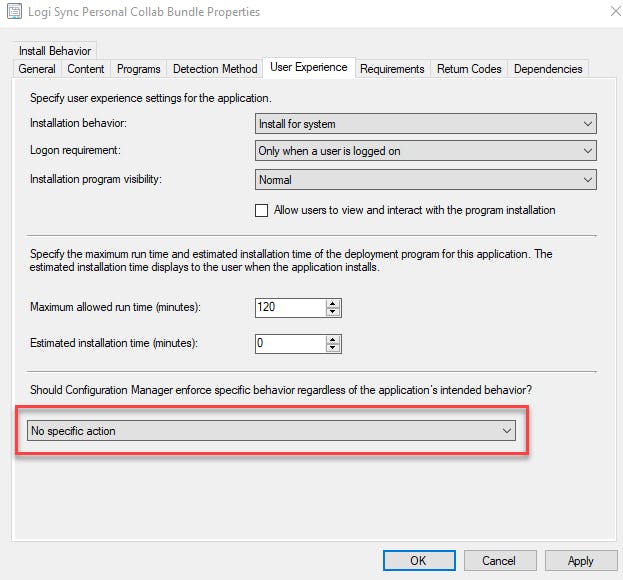Click the 'Installation behavior:' label
This screenshot has height=580, width=623.
pos(78,123)
